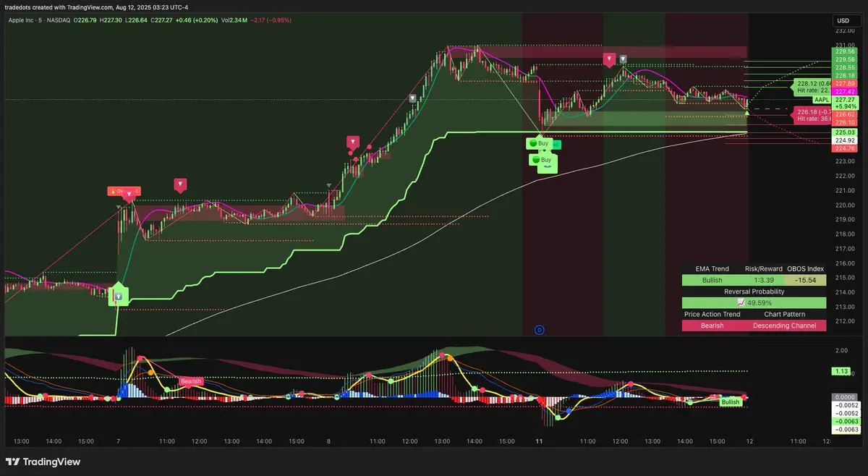Click the day 7 label on the time axis
This screenshot has height=476, width=868.
tap(117, 440)
